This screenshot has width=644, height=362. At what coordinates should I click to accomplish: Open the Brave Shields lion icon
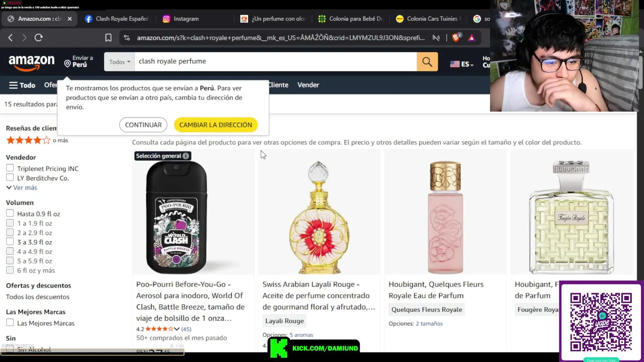(456, 37)
